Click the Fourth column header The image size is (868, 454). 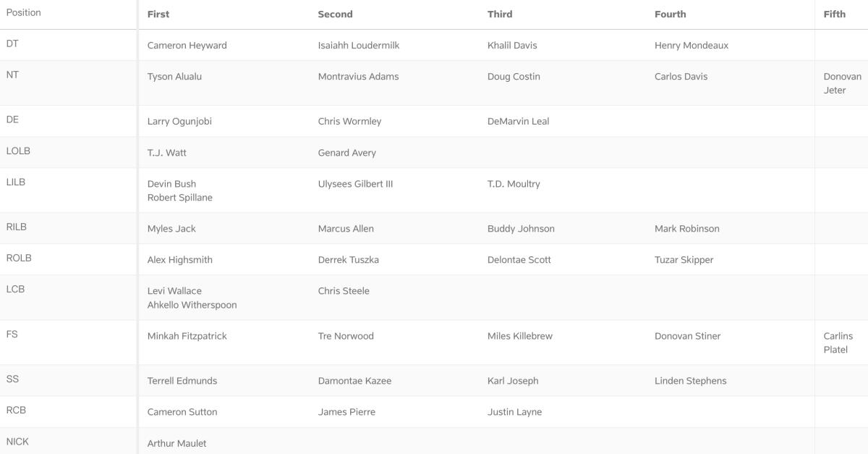[x=670, y=14]
